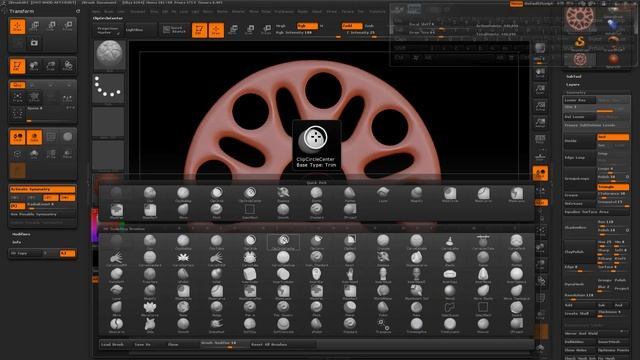Click the Divide button in Geometry
Viewport: 640px width, 360px height.
tap(580, 141)
